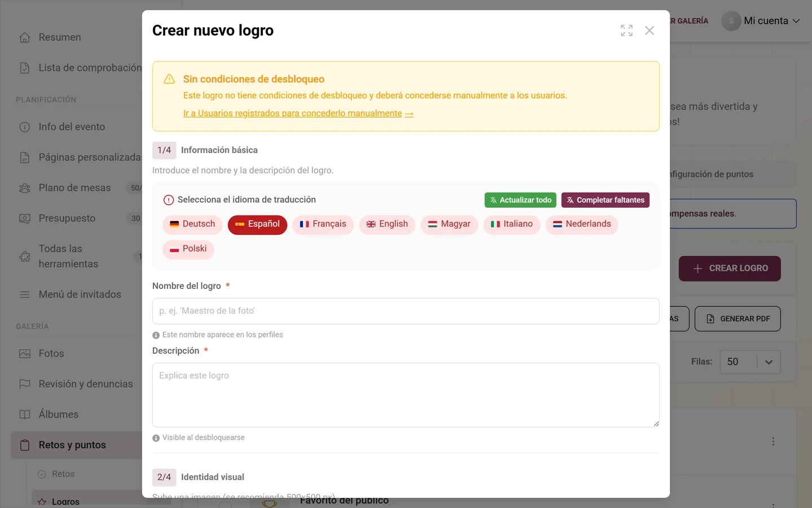812x508 pixels.
Task: Open Todas las herramientas in the sidebar
Action: [x=68, y=256]
